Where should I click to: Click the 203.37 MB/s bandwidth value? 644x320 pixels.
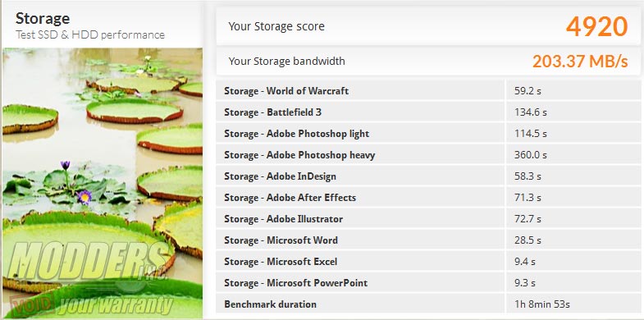coord(580,62)
